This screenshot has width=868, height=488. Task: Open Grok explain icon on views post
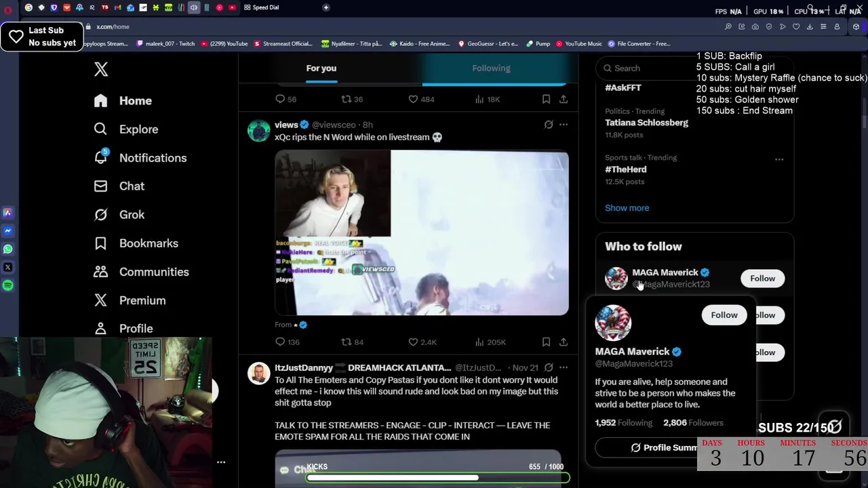(x=549, y=125)
